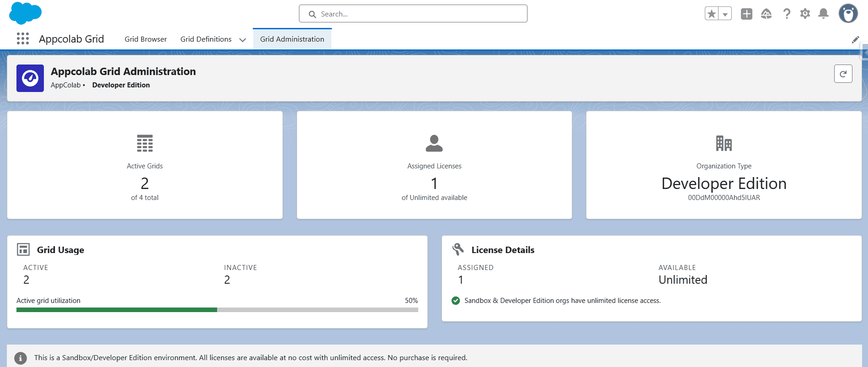
Task: Open the notifications bell
Action: [823, 14]
